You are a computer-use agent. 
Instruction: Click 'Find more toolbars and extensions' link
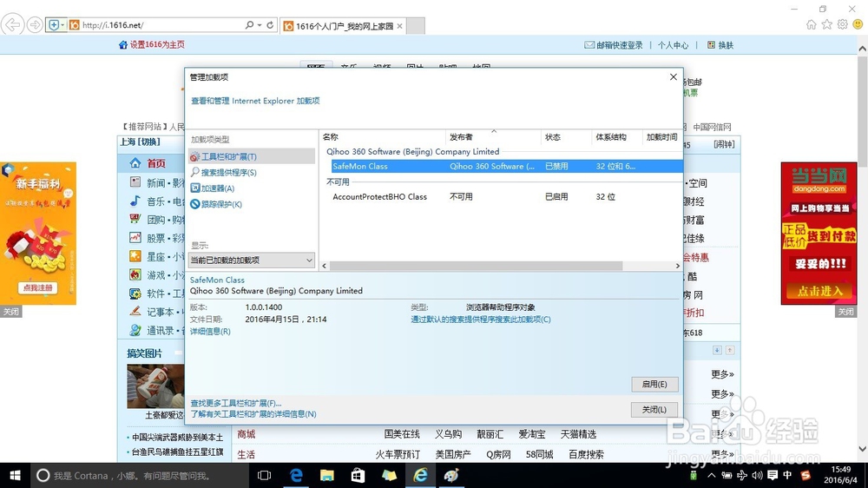(236, 403)
